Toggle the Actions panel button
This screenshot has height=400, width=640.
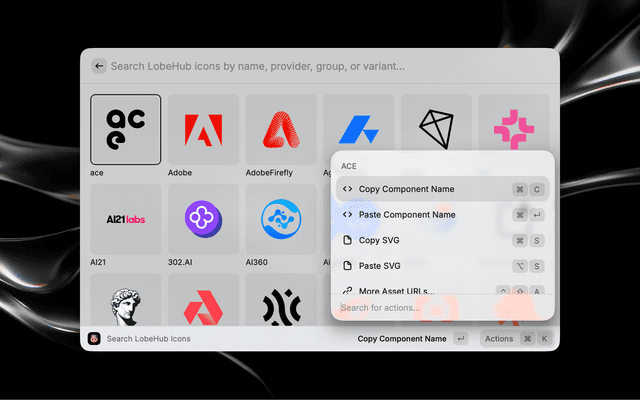498,339
